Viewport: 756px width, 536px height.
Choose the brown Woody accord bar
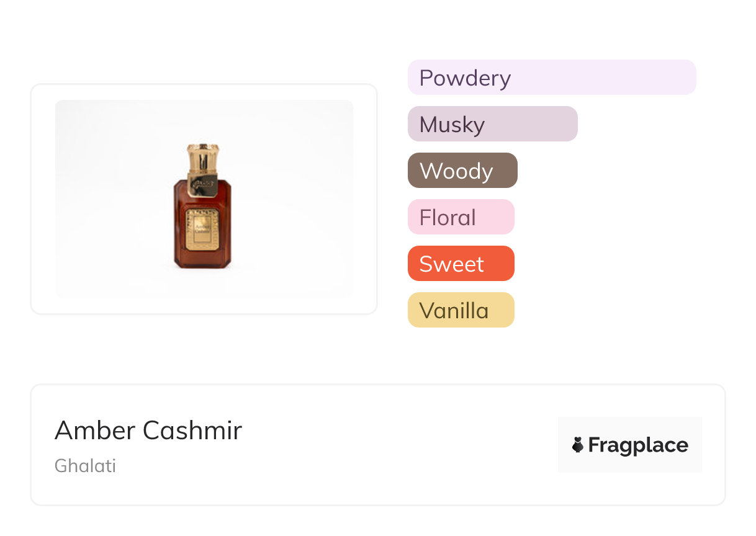[462, 171]
